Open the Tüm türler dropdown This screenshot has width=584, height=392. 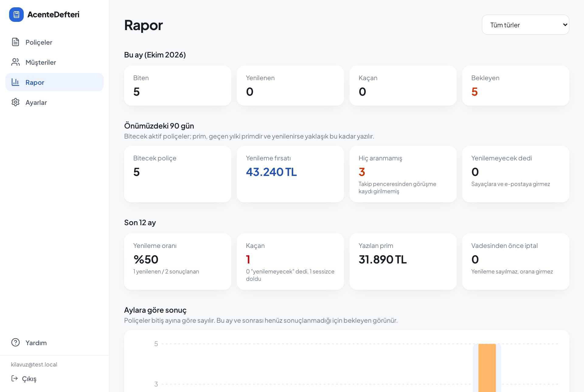pos(525,25)
